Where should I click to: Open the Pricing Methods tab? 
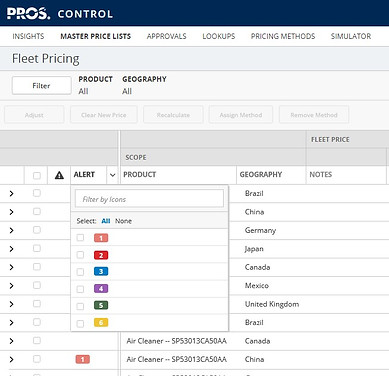pyautogui.click(x=283, y=36)
